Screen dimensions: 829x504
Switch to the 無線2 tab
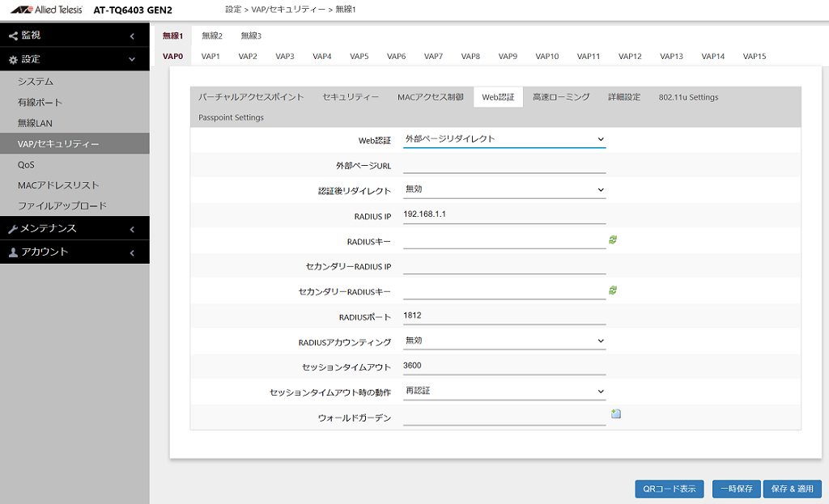click(x=212, y=36)
